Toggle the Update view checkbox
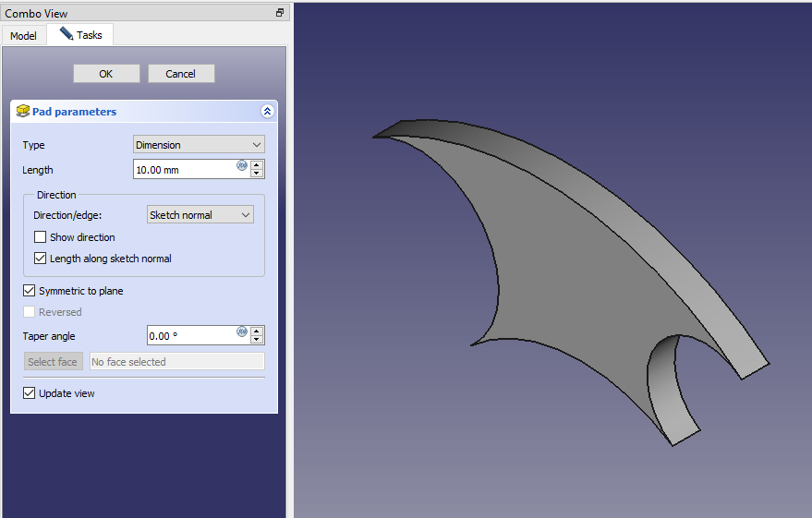This screenshot has width=812, height=518. click(30, 393)
